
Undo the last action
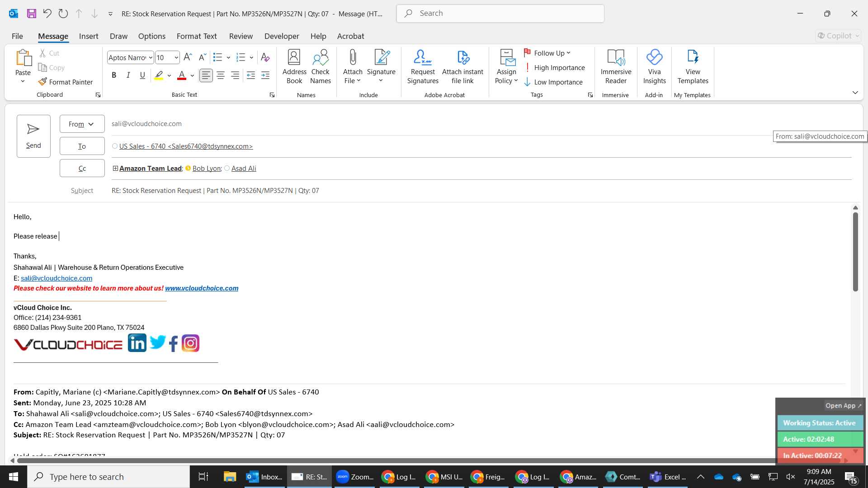click(47, 14)
